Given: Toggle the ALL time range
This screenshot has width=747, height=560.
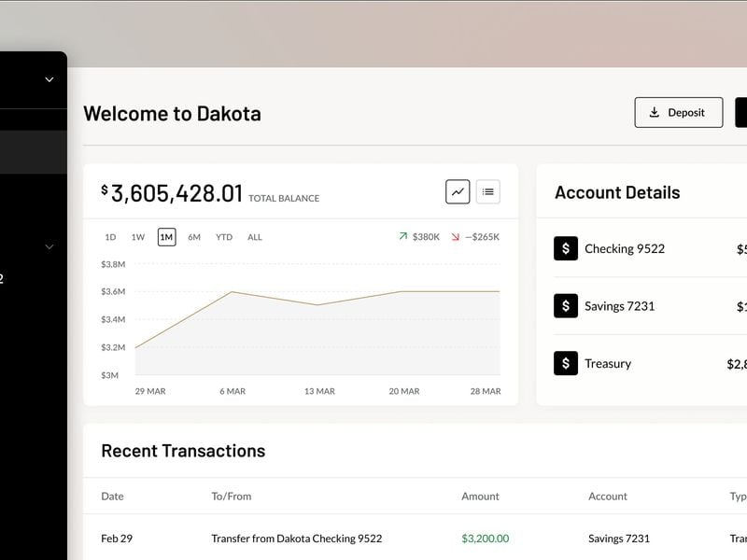Looking at the screenshot, I should 254,237.
